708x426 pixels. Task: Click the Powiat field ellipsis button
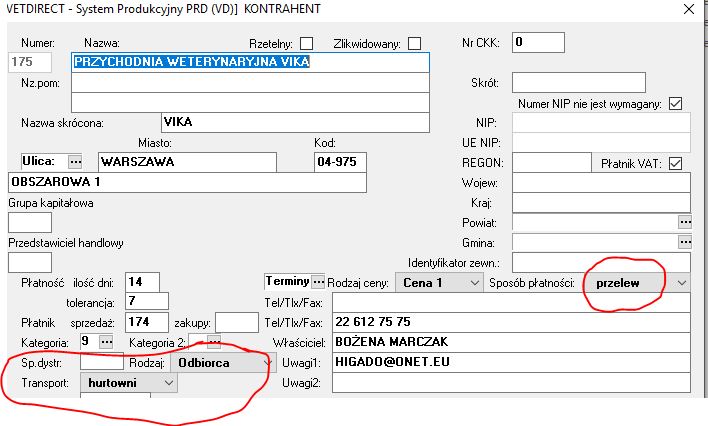[684, 221]
